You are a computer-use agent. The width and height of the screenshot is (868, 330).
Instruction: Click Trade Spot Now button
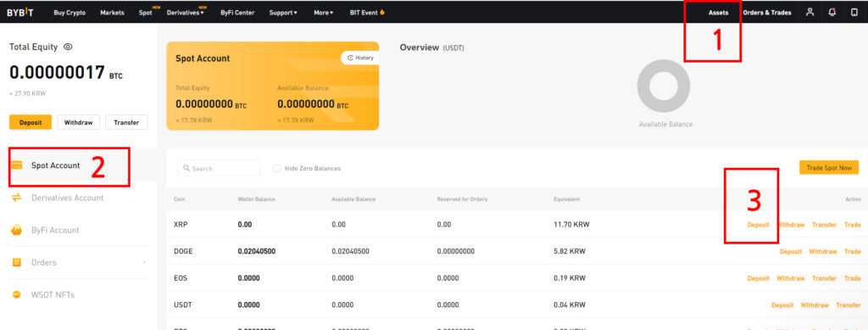pyautogui.click(x=829, y=168)
